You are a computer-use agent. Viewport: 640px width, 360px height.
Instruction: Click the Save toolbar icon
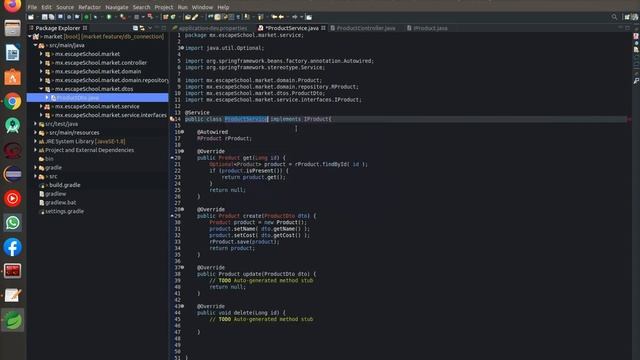coord(44,17)
